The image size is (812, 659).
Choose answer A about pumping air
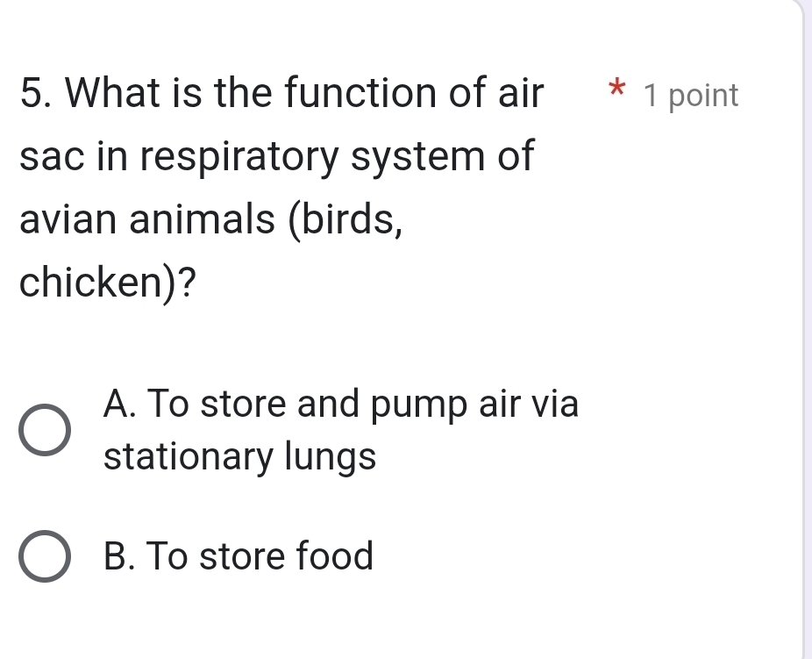tap(342, 404)
